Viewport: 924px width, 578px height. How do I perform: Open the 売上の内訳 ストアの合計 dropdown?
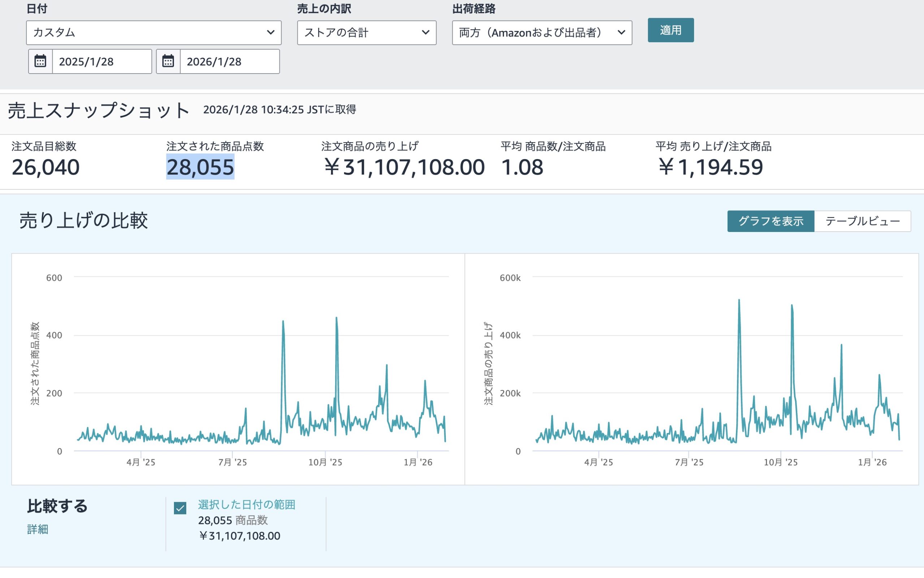pos(366,32)
